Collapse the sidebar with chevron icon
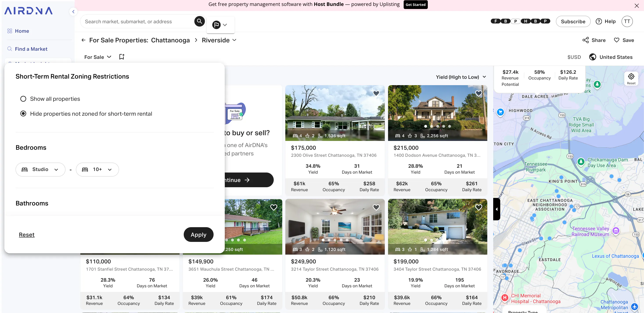 tap(73, 11)
